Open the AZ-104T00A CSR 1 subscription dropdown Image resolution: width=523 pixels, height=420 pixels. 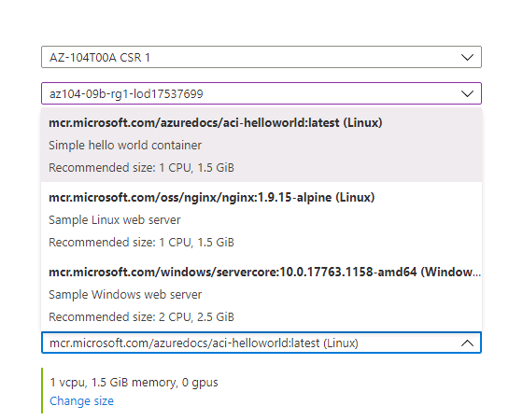click(261, 57)
